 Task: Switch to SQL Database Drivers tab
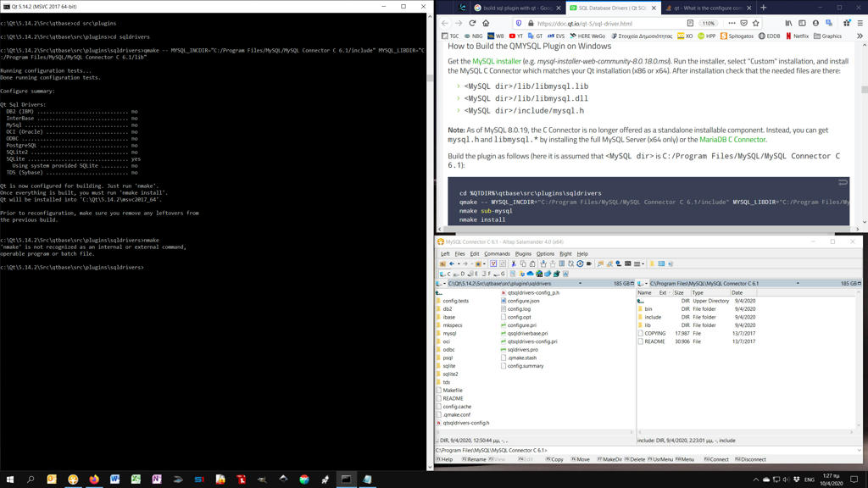pos(614,8)
